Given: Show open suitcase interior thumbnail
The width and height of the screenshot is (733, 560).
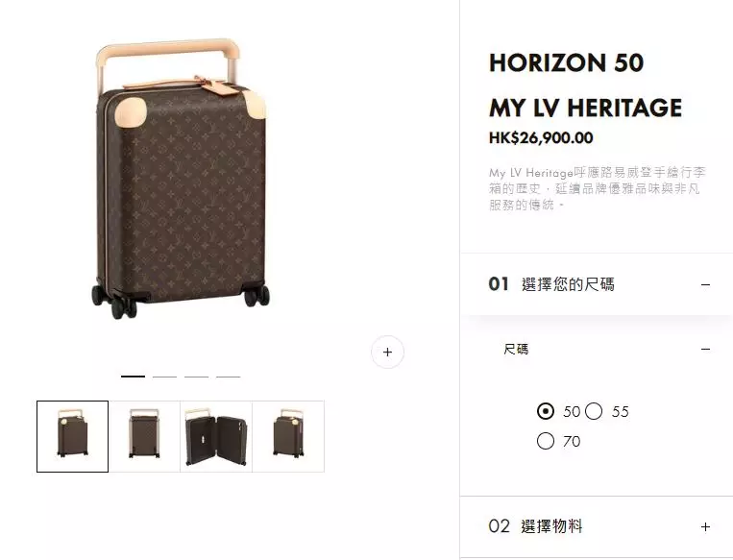Looking at the screenshot, I should coord(216,436).
